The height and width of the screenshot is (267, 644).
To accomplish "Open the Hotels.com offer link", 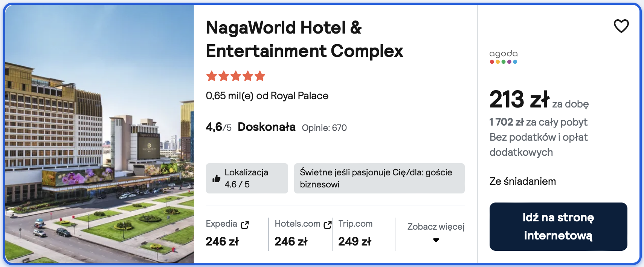I will coord(297,224).
